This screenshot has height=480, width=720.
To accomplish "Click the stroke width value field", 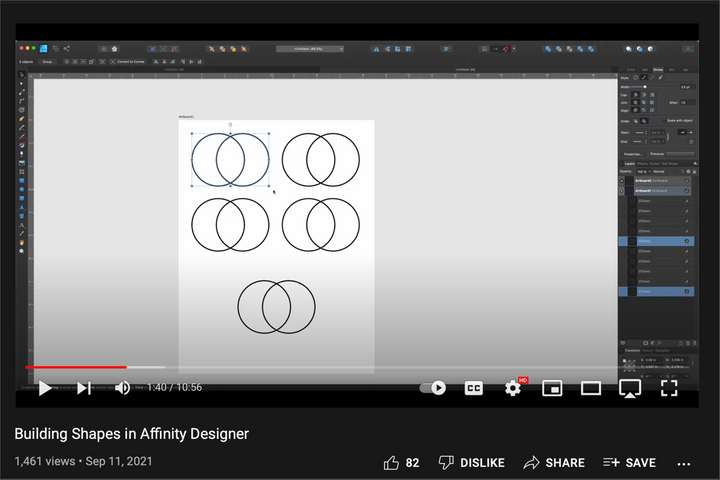I will click(686, 86).
